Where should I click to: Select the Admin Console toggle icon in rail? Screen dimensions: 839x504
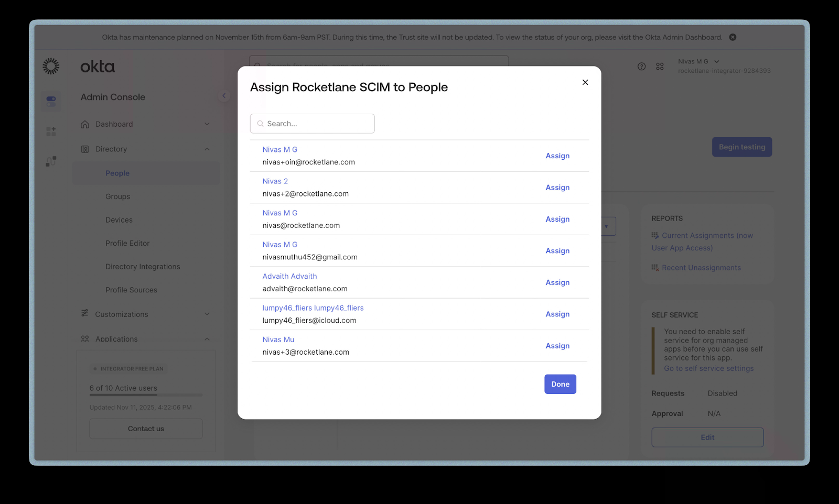pyautogui.click(x=51, y=101)
